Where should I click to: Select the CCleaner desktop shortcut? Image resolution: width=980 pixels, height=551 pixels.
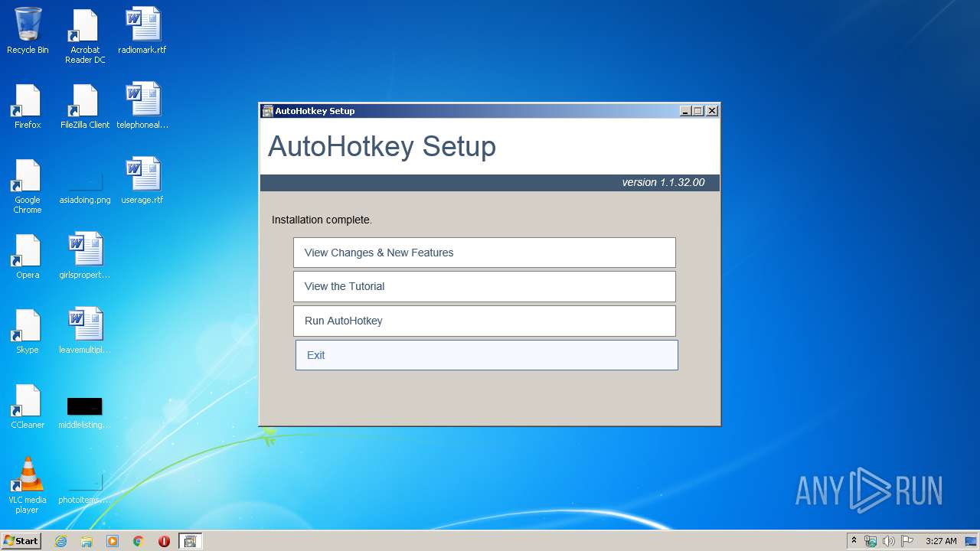(x=28, y=406)
